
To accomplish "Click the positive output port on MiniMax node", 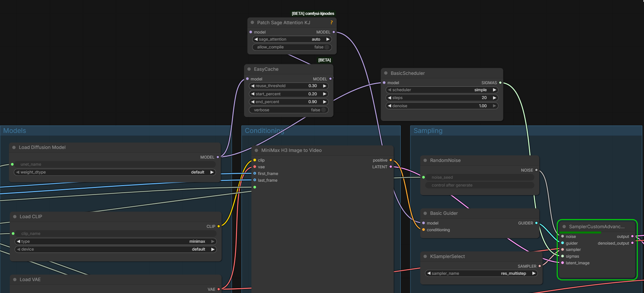I will [390, 160].
